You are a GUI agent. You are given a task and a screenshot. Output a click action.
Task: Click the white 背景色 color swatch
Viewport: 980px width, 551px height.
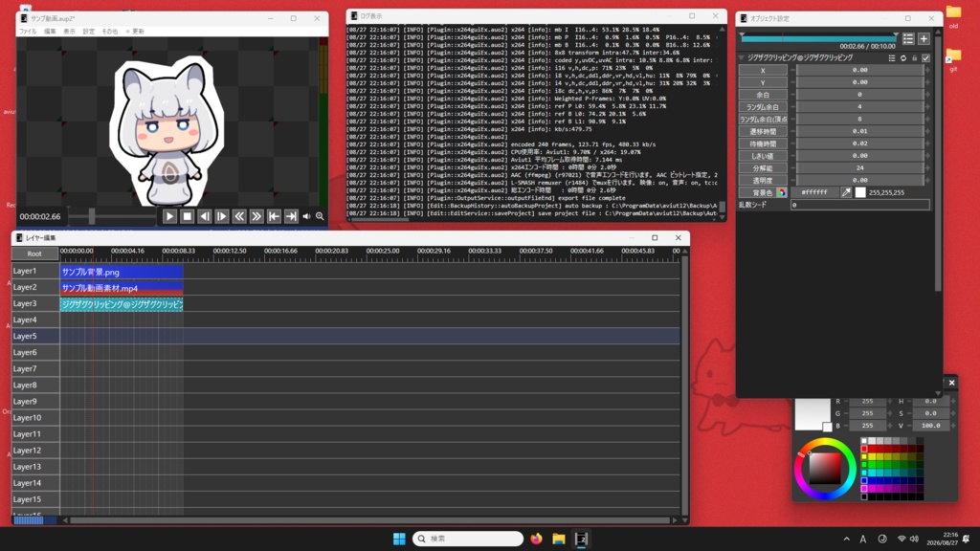click(860, 192)
